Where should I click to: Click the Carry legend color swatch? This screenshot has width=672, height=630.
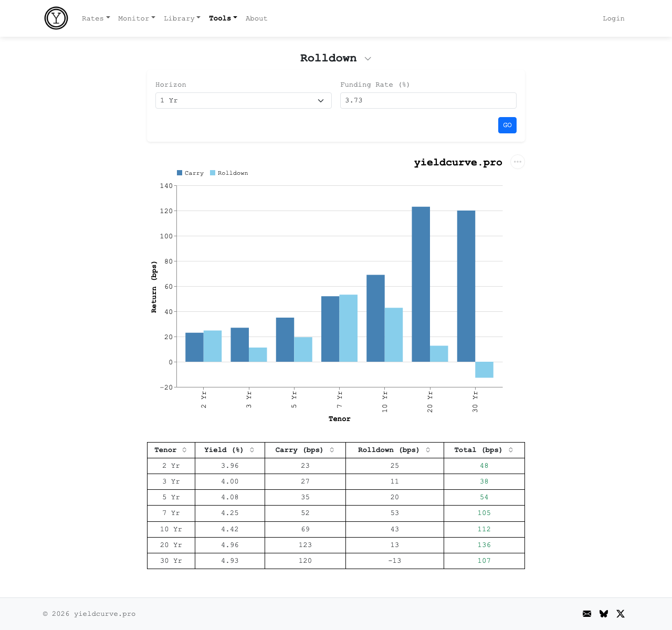(180, 173)
